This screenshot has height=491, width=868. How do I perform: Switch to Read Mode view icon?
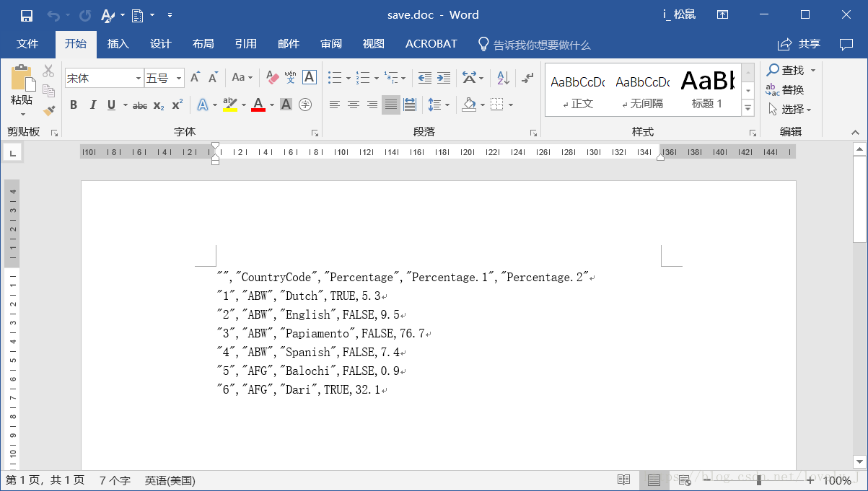point(623,480)
